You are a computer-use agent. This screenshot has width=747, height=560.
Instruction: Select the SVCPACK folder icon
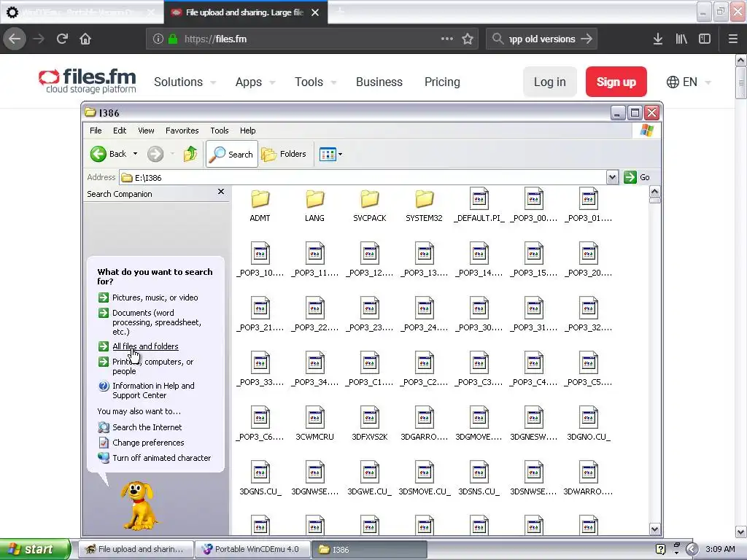tap(370, 199)
